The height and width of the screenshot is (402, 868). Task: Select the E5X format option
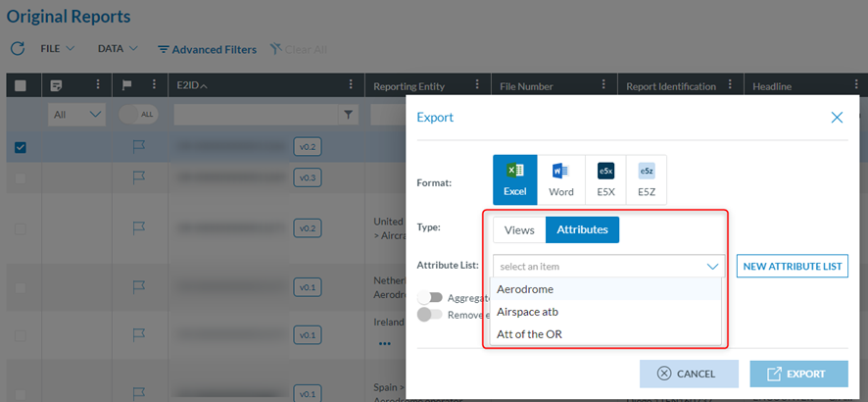[605, 179]
